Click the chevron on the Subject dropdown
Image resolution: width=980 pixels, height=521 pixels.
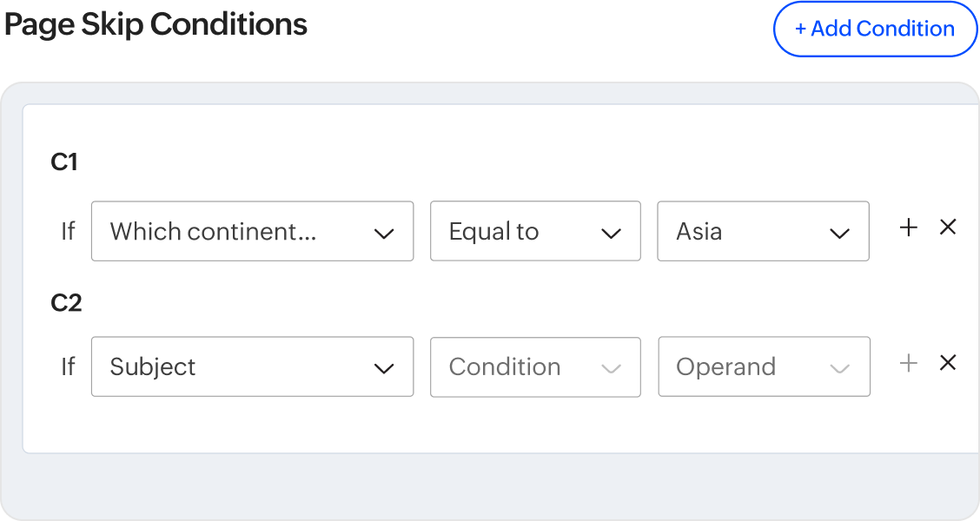384,367
